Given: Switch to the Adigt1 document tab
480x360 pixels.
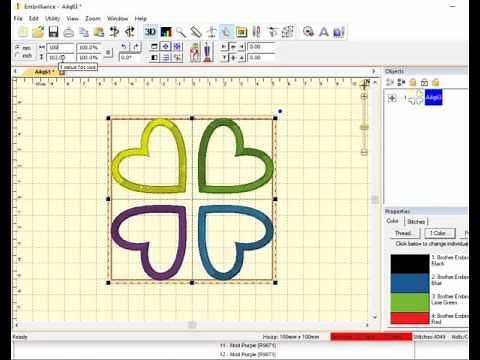Looking at the screenshot, I should click(43, 72).
